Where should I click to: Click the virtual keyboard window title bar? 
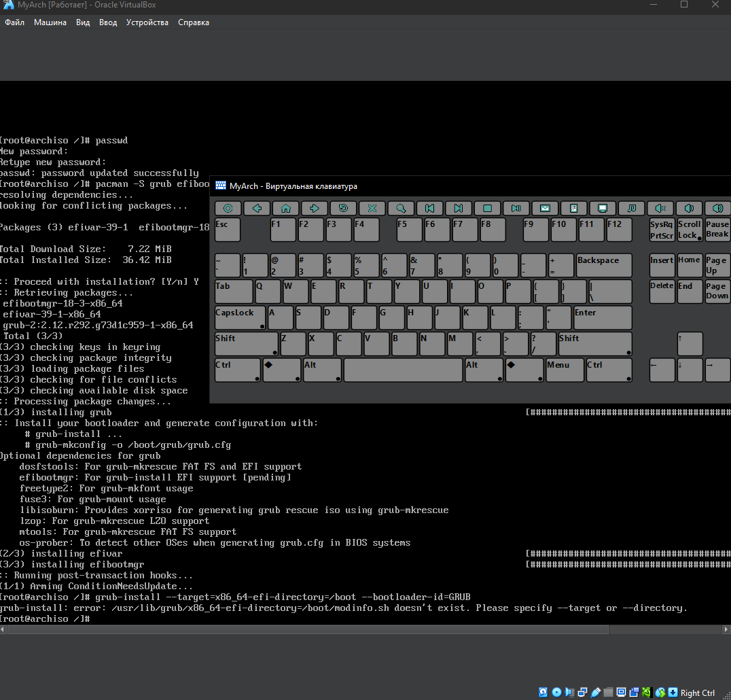[x=470, y=186]
